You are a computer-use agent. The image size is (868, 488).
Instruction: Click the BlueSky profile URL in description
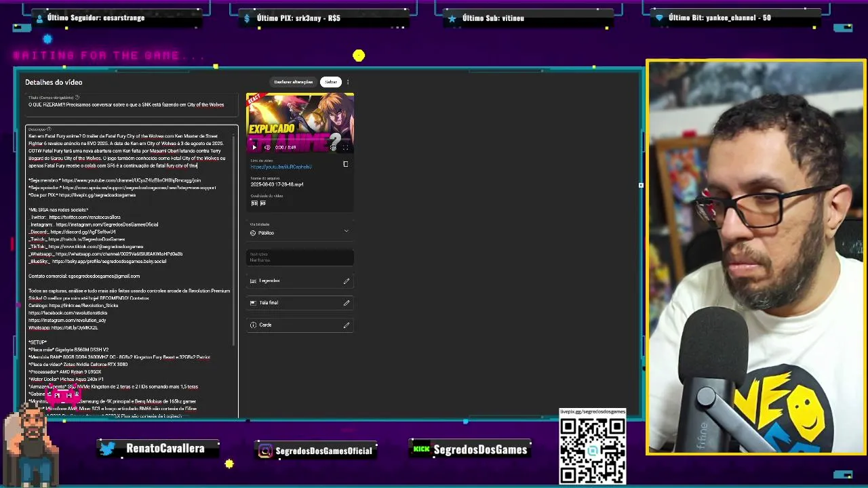108,262
